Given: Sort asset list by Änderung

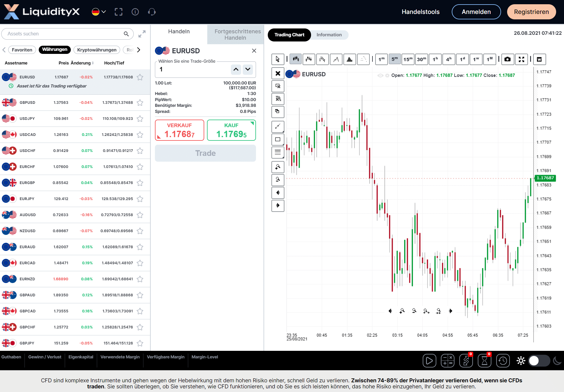Looking at the screenshot, I should 82,63.
